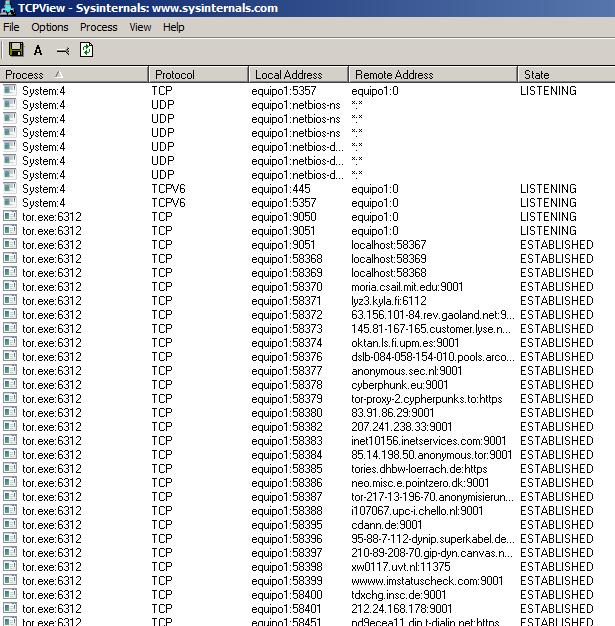This screenshot has height=626, width=615.
Task: Open the View menu
Action: tap(140, 27)
